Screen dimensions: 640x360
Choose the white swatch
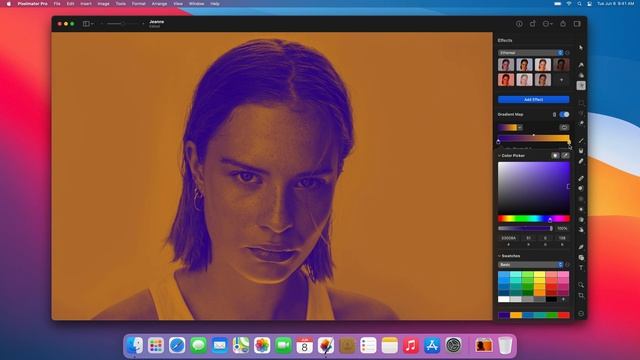[x=504, y=299]
